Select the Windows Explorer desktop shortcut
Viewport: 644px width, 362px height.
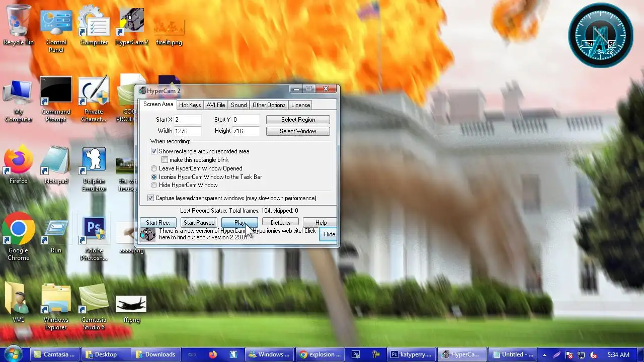[x=56, y=307]
